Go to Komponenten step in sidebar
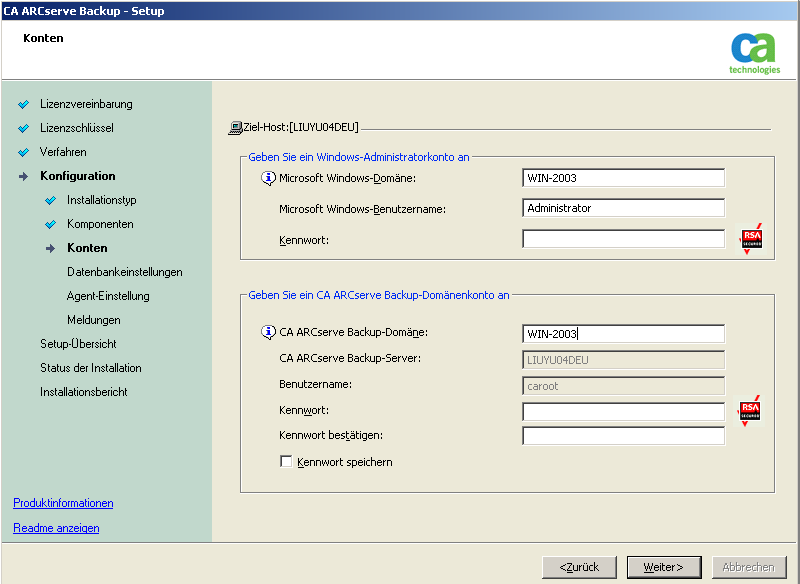This screenshot has height=584, width=800. click(100, 224)
